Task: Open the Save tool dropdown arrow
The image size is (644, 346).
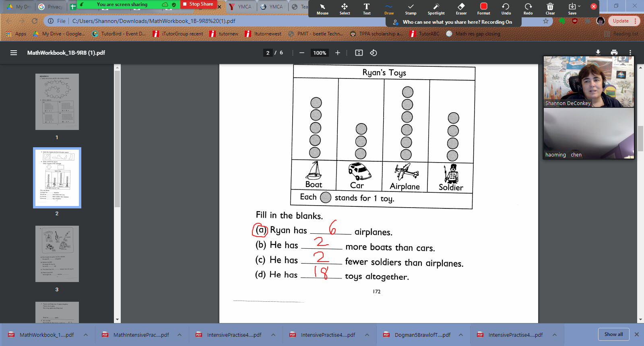Action: coord(579,6)
